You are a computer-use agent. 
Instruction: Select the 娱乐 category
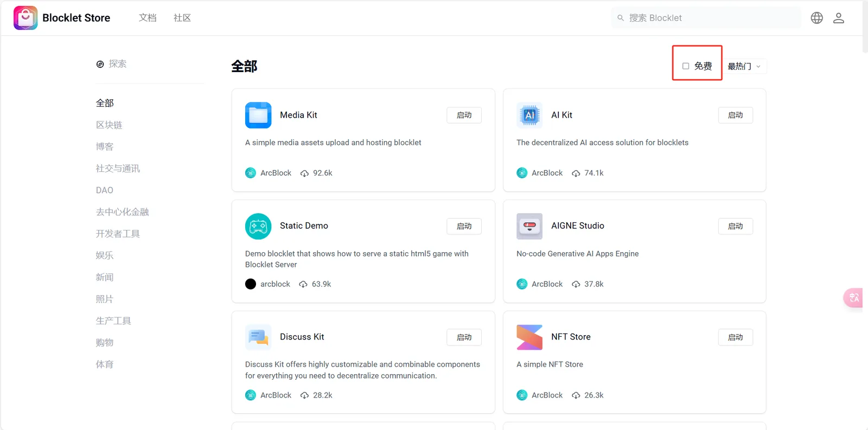click(x=105, y=255)
